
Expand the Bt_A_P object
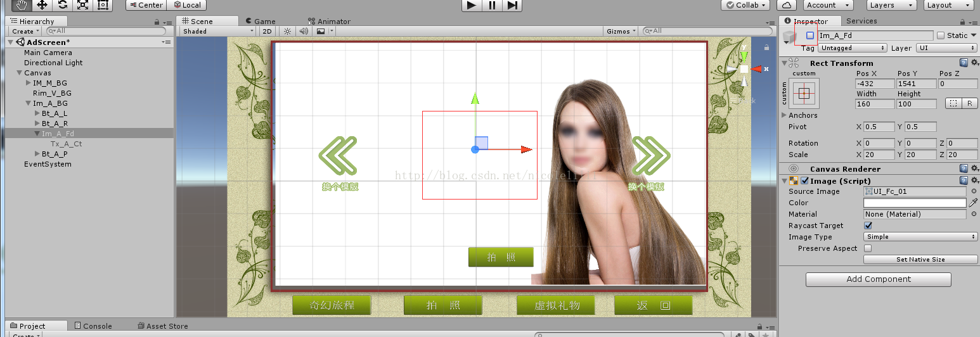[37, 154]
